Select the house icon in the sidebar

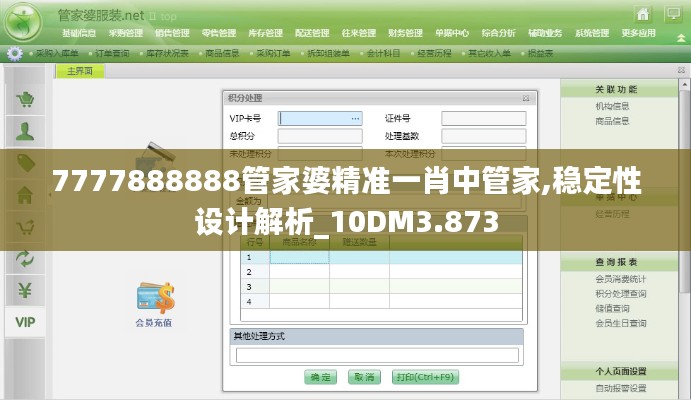tap(25, 196)
